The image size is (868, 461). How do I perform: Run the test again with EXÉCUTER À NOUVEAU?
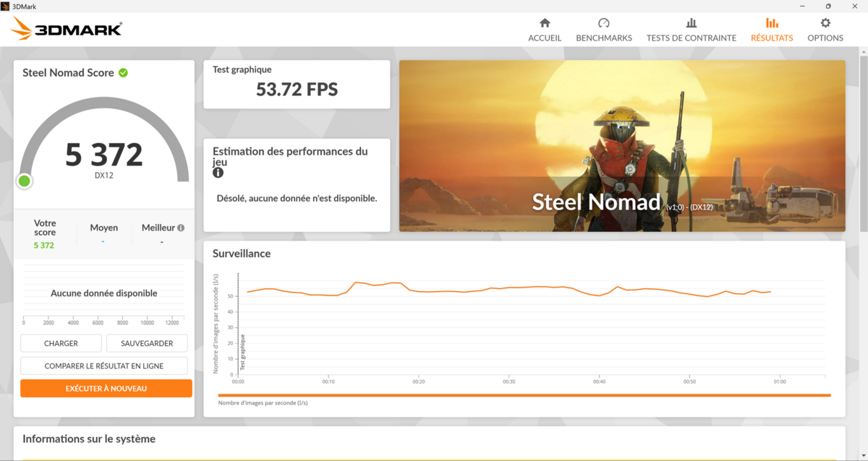(x=106, y=389)
